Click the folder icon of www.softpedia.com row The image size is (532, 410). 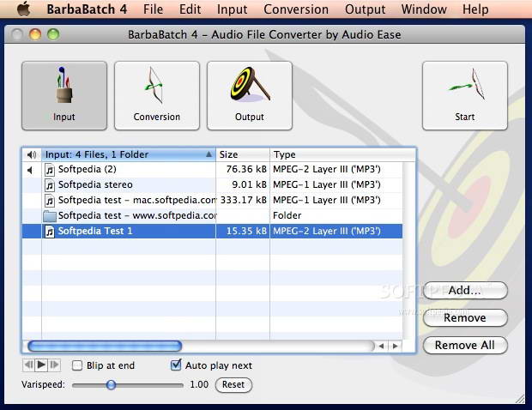tap(50, 216)
